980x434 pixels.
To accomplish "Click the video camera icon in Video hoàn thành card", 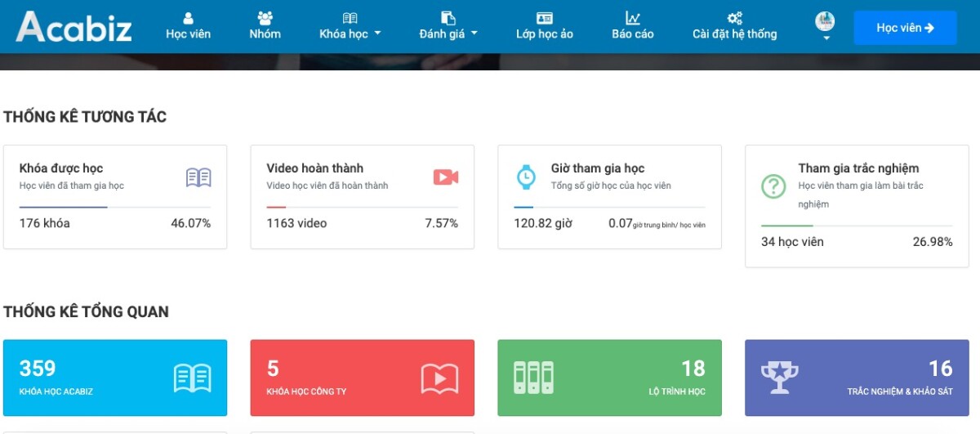I will (x=446, y=177).
